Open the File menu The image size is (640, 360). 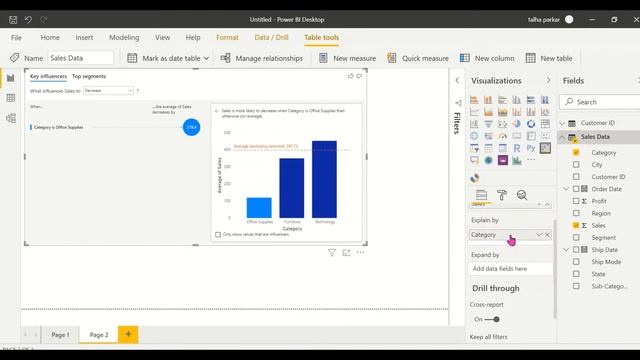tap(16, 38)
